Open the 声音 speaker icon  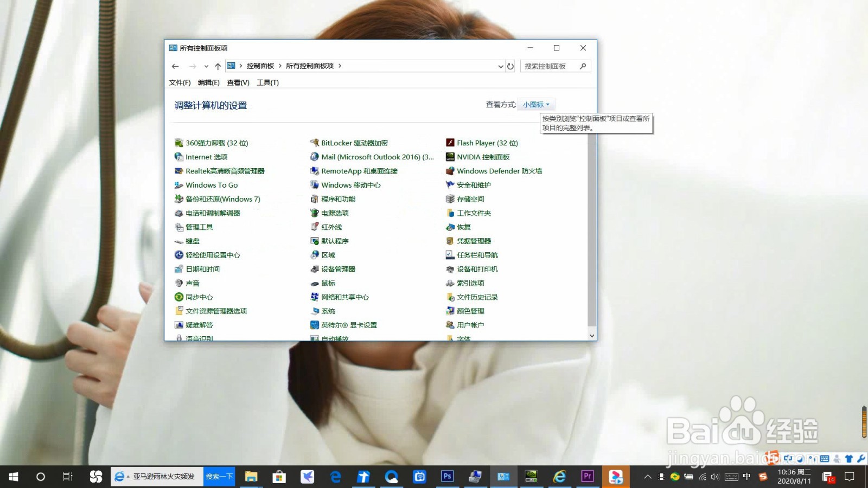tap(178, 283)
